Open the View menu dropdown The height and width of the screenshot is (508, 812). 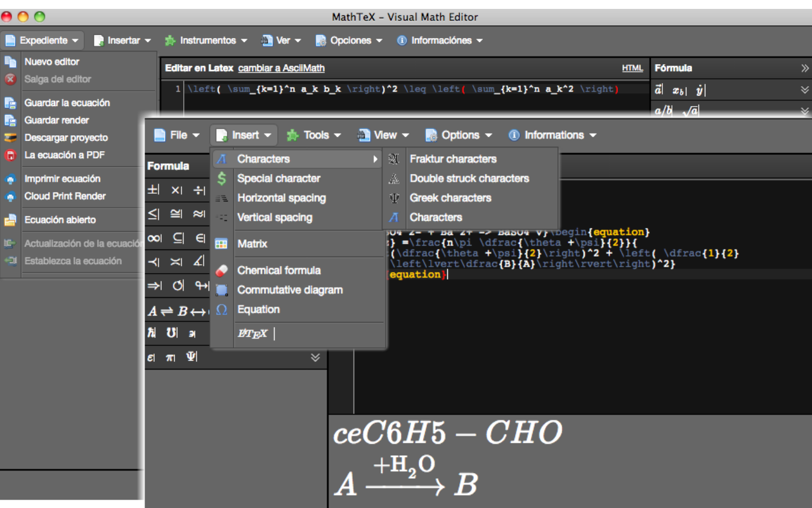pos(383,135)
